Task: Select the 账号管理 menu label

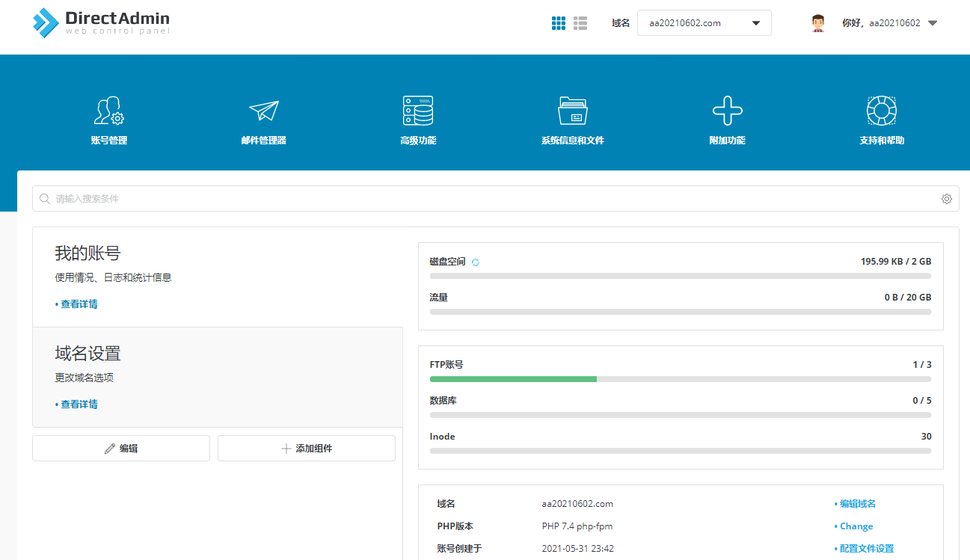Action: (109, 141)
